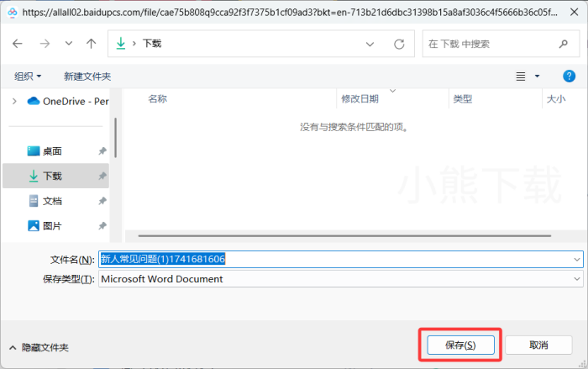
Task: Click the pin icon beside 文档
Action: coord(102,201)
